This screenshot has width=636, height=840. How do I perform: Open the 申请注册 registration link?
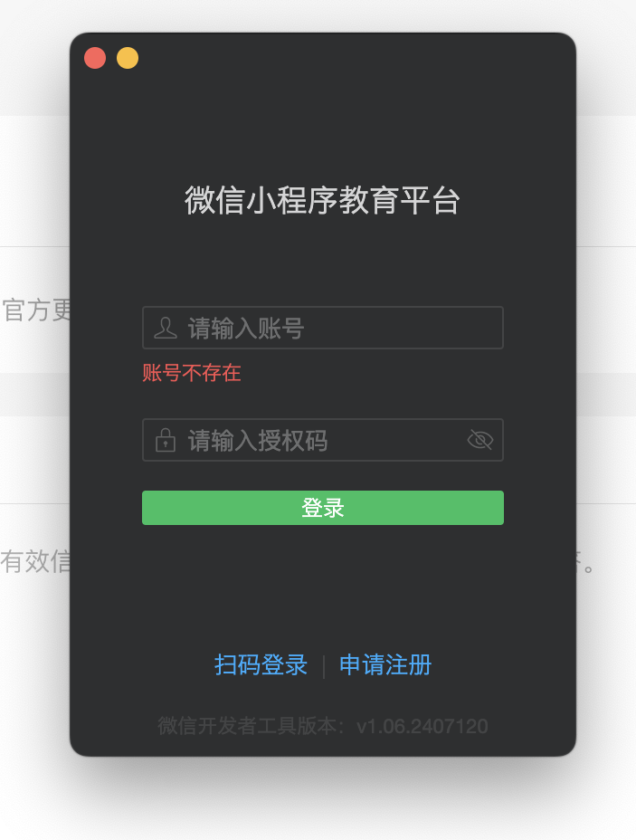tap(385, 664)
